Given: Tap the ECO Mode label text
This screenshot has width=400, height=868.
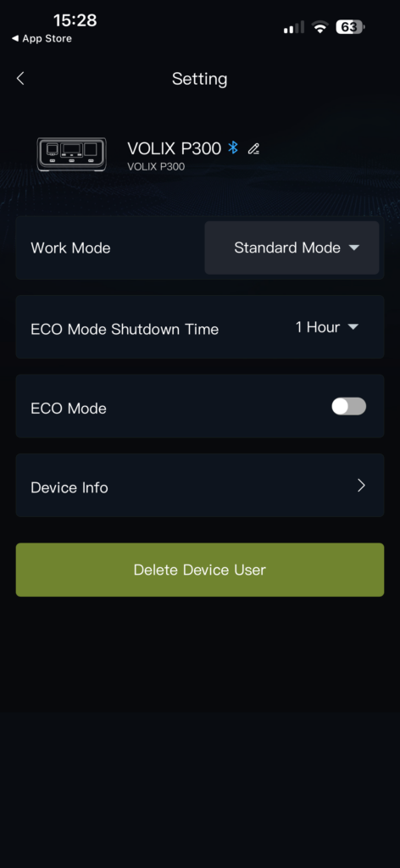Looking at the screenshot, I should pyautogui.click(x=69, y=409).
